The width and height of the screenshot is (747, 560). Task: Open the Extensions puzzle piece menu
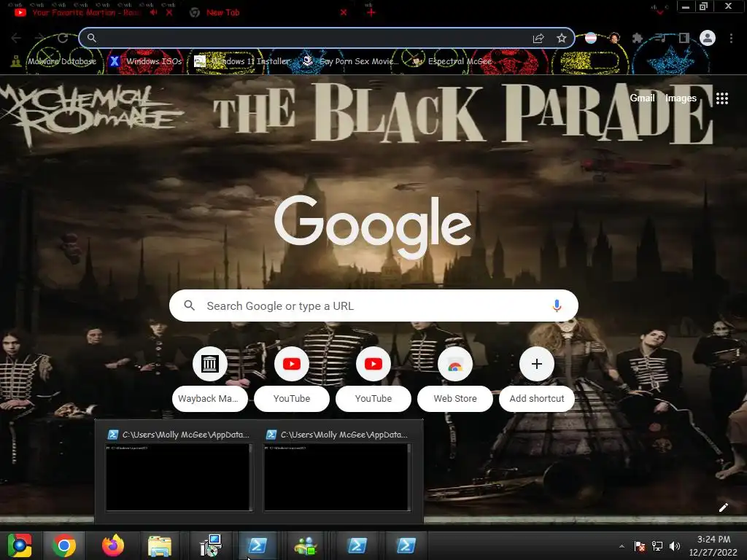tap(638, 38)
